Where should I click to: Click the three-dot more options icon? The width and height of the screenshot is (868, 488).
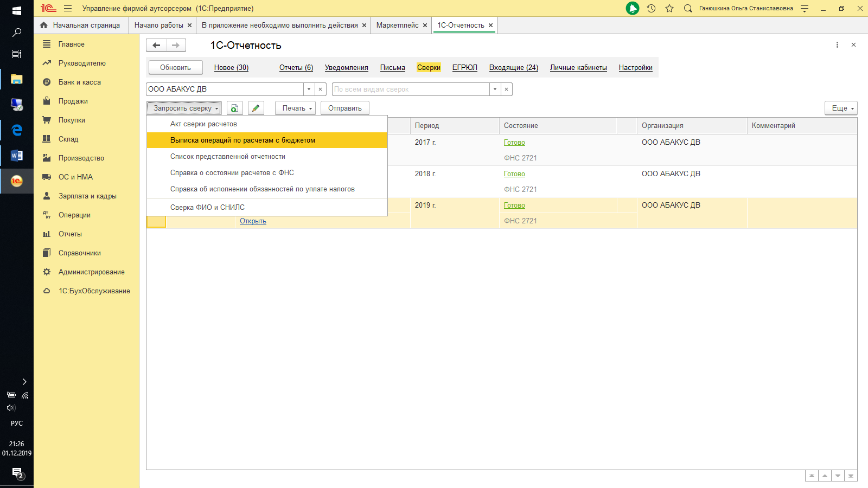(837, 45)
